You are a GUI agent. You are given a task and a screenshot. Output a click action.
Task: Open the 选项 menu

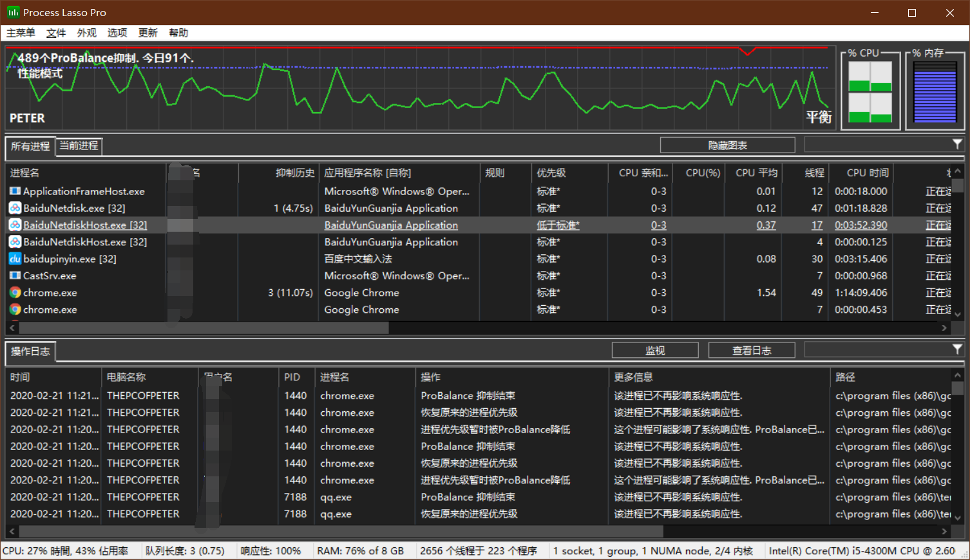pyautogui.click(x=117, y=33)
